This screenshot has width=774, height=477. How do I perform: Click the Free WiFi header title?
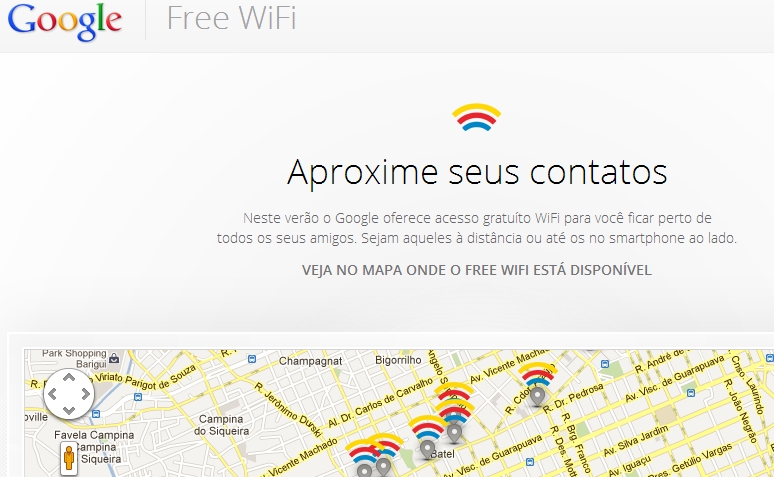click(x=232, y=18)
